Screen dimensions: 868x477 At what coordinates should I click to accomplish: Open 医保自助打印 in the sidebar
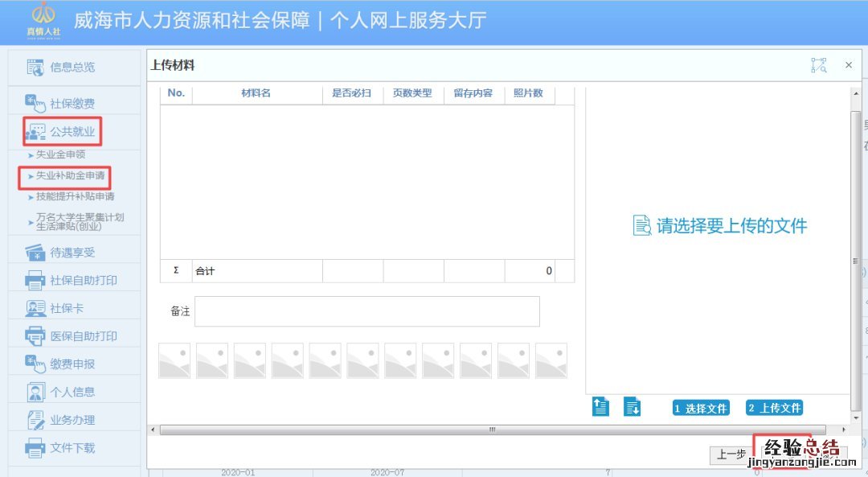(83, 336)
